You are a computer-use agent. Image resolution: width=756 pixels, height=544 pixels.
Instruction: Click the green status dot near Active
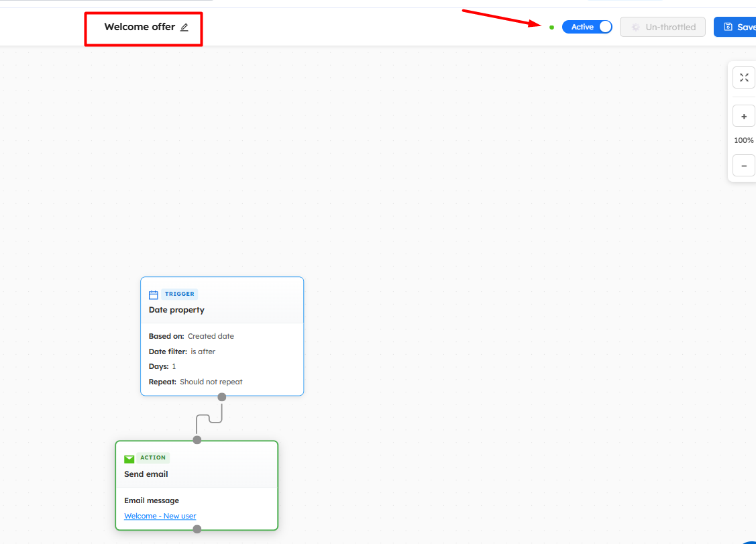click(551, 28)
